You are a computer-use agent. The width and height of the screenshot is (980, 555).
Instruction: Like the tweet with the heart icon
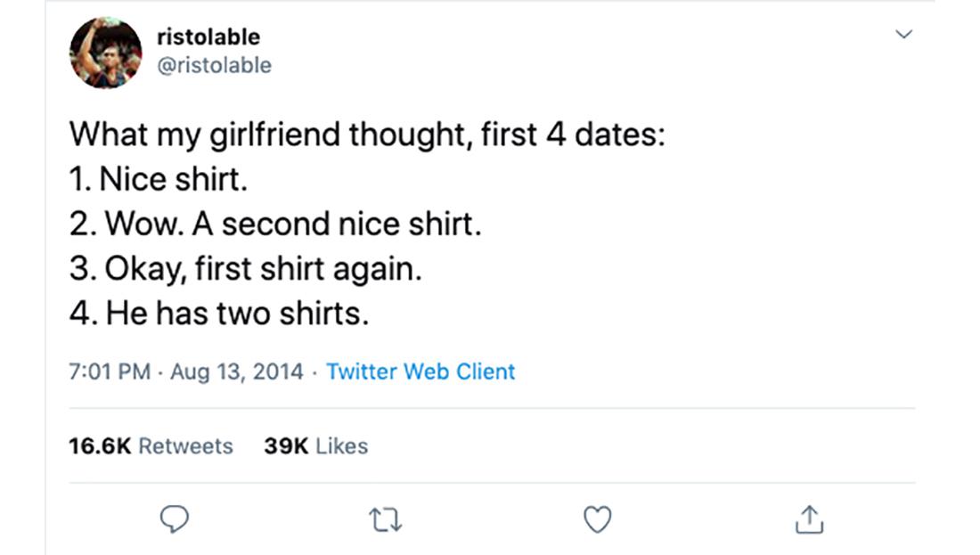[x=597, y=519]
